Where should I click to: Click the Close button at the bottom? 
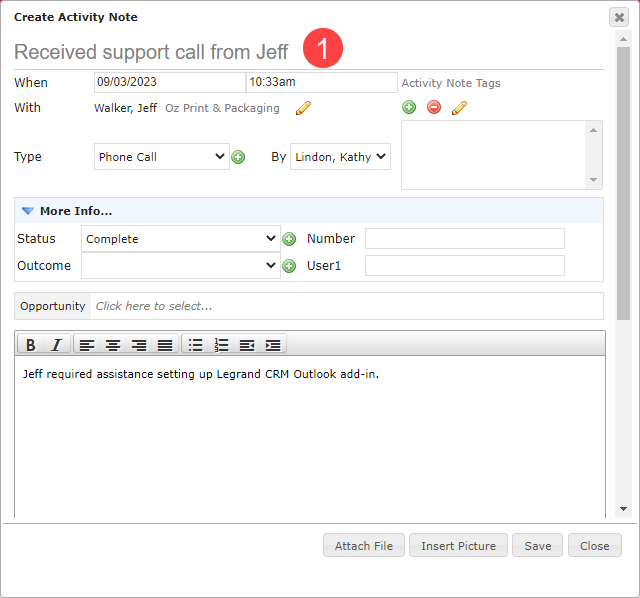[x=595, y=545]
